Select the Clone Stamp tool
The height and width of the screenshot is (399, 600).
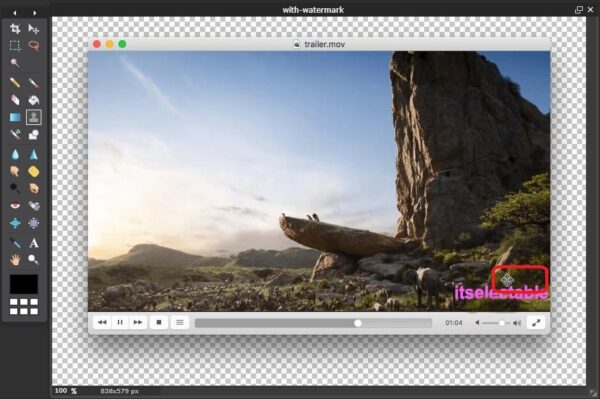coord(34,117)
